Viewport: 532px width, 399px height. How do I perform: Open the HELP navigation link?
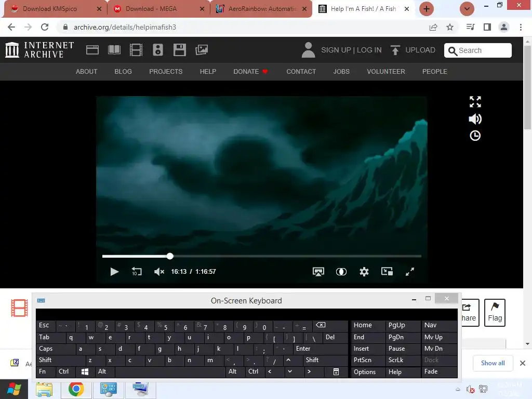[x=208, y=72]
